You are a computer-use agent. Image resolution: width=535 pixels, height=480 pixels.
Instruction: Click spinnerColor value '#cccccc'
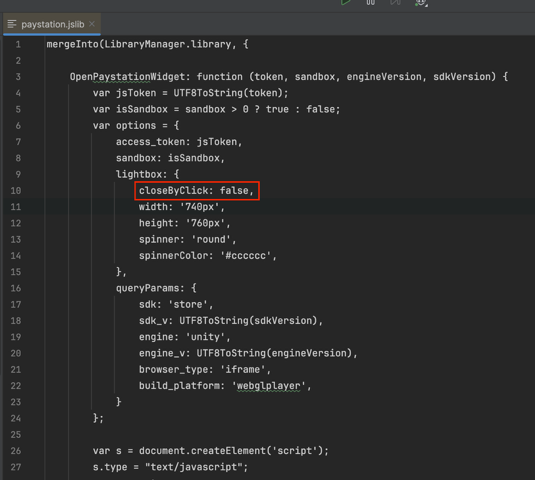pos(245,256)
